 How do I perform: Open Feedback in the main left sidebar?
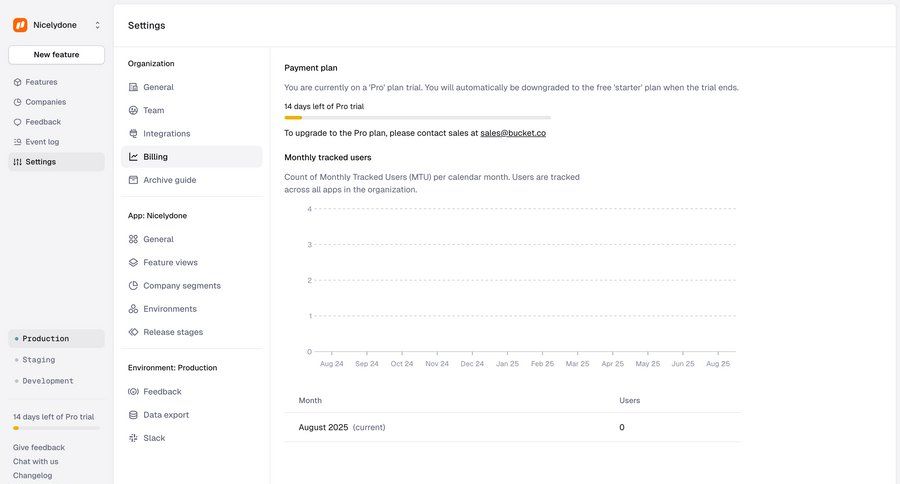pos(56,122)
